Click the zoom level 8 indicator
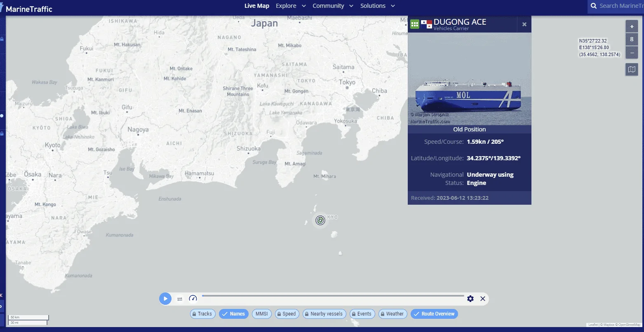This screenshot has height=332, width=644. (632, 40)
